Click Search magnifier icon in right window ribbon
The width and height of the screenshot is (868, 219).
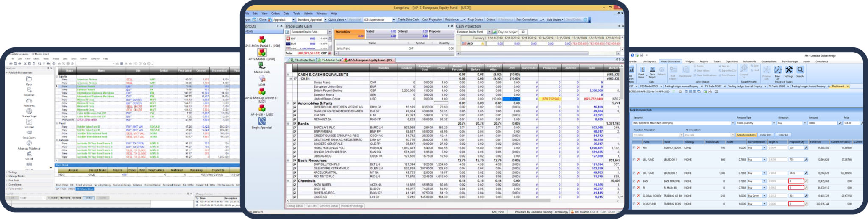pyautogui.click(x=800, y=70)
